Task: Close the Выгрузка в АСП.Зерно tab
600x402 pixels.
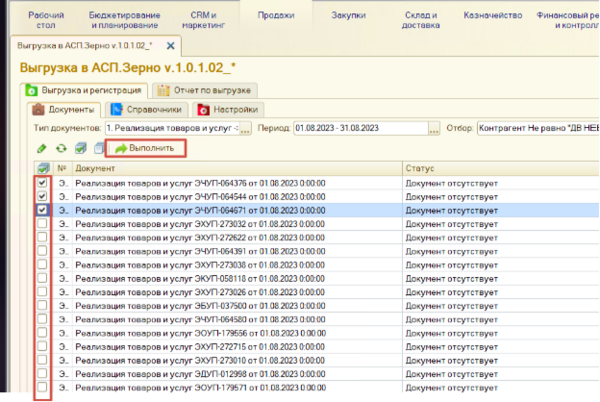Action: (170, 47)
